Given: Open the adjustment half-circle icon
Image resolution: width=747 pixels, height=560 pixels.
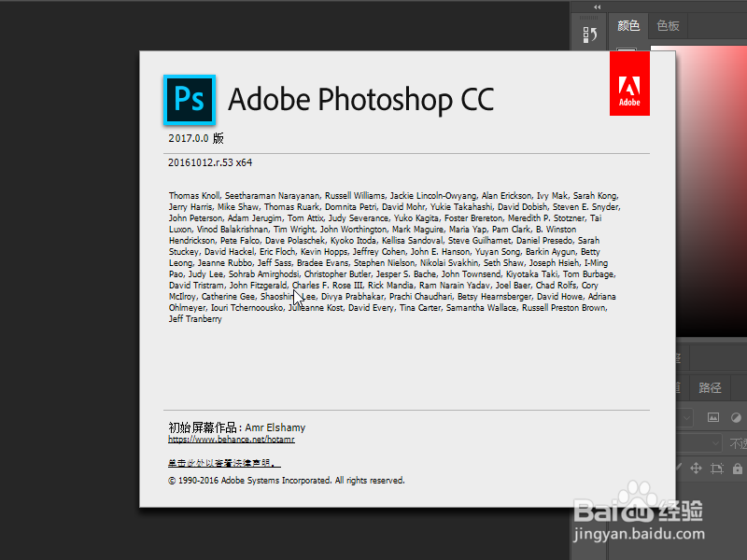Looking at the screenshot, I should point(738,417).
